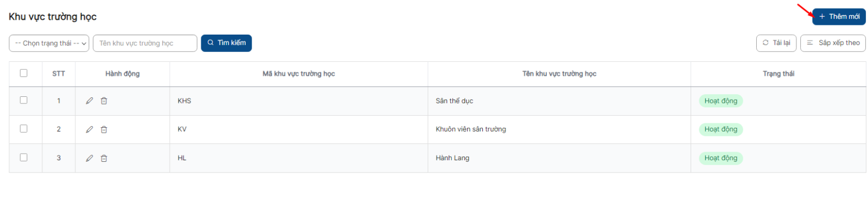This screenshot has height=210, width=868.
Task: Delete the KHS row with trash icon
Action: click(104, 101)
